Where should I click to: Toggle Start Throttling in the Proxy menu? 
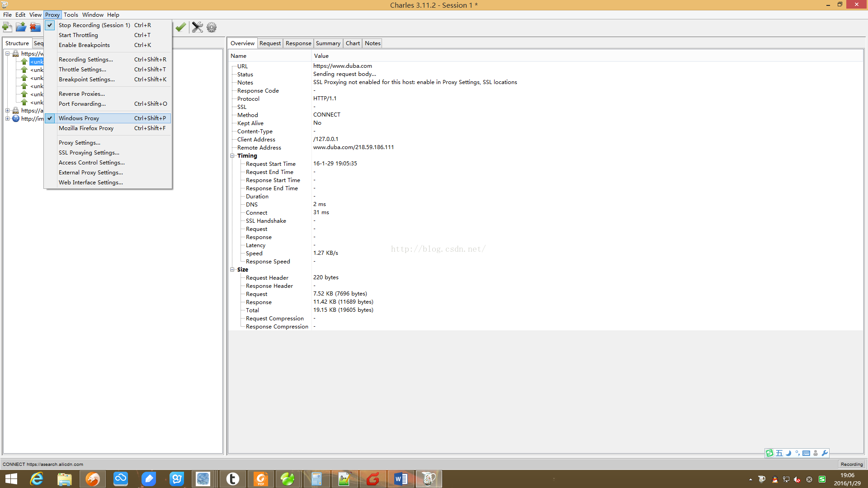coord(108,35)
